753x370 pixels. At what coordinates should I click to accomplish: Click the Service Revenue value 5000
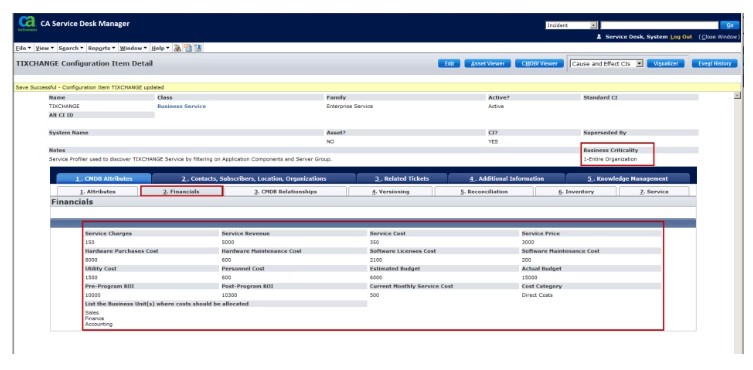click(228, 242)
